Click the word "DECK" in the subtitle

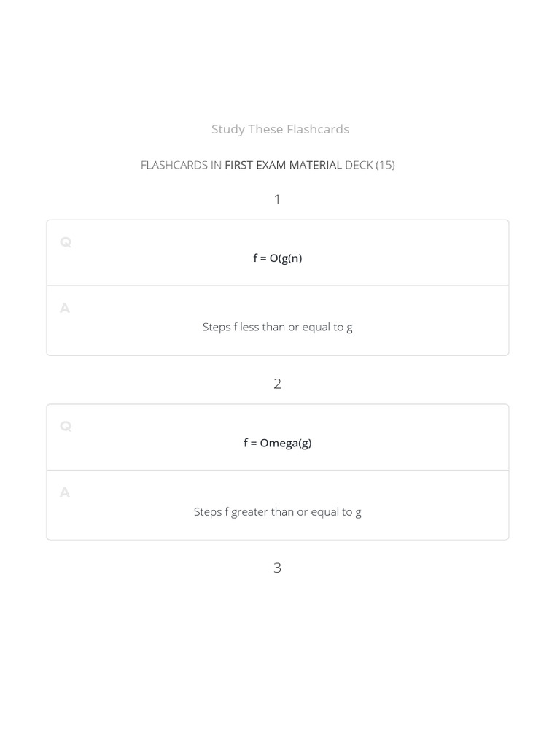[x=359, y=165]
